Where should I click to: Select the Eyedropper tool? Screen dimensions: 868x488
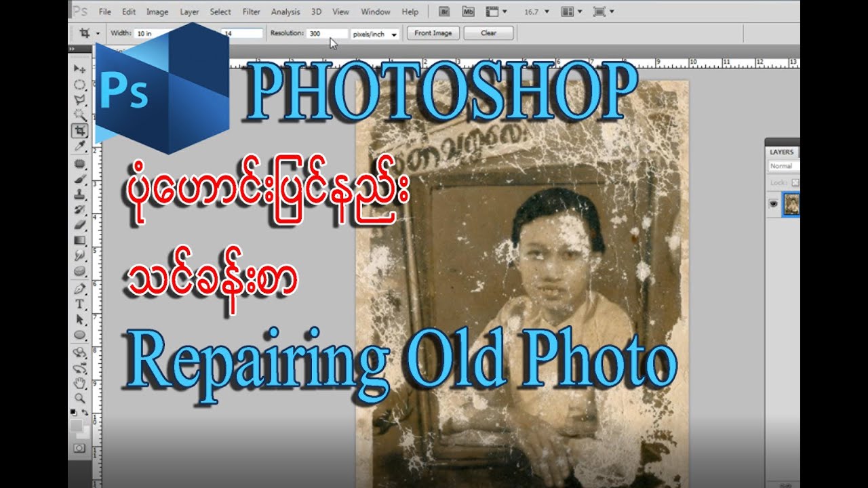pos(80,145)
